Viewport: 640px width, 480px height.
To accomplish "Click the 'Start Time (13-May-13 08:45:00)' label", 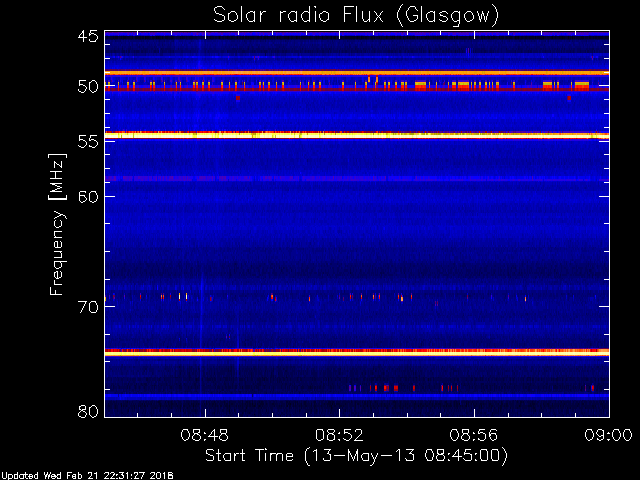I will pyautogui.click(x=356, y=456).
